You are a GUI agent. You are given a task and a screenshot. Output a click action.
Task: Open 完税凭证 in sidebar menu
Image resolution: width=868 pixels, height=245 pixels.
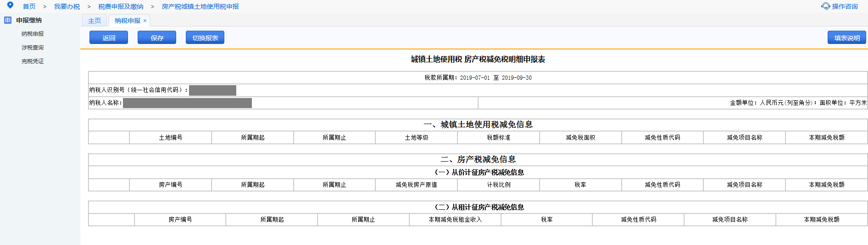[33, 61]
